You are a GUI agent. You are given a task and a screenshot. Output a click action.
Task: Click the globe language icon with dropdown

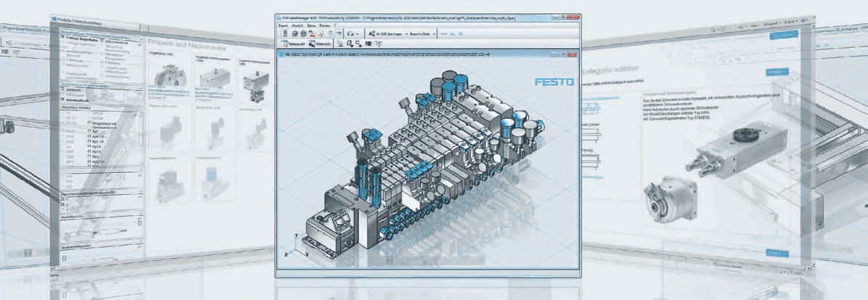pos(351,33)
